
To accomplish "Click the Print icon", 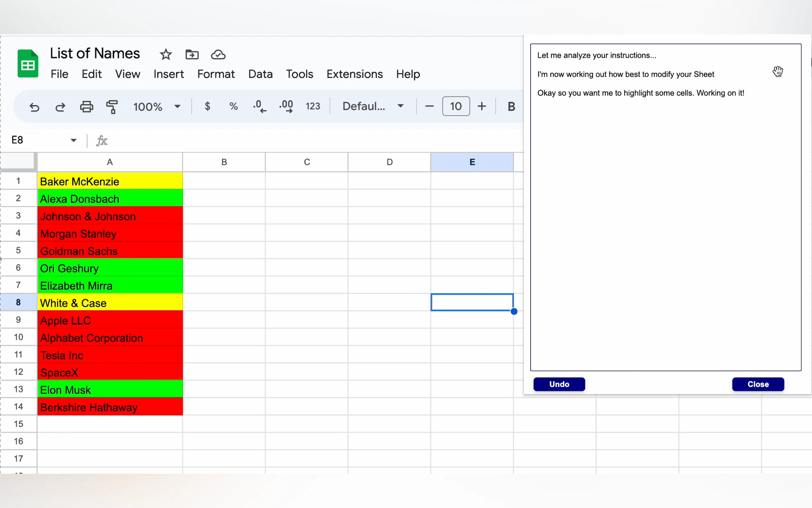I will [86, 107].
